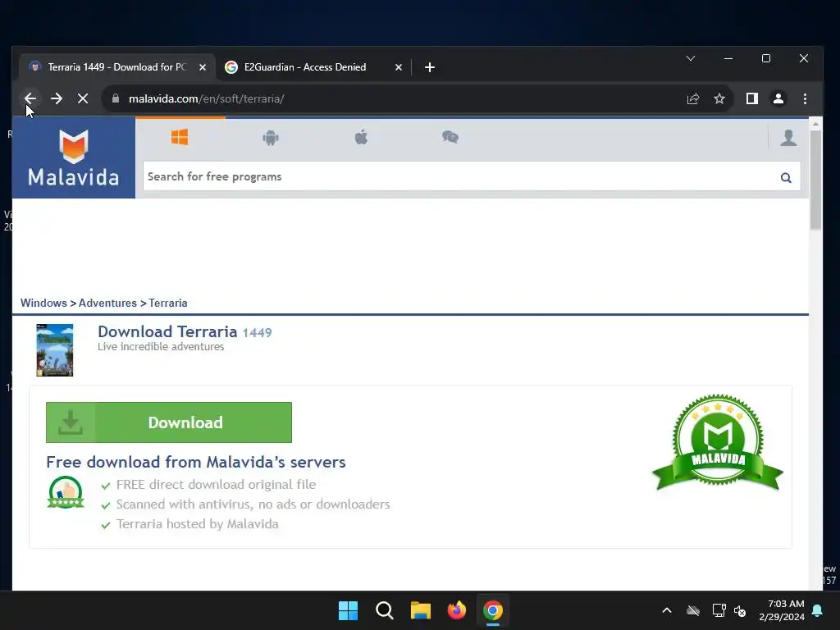The image size is (840, 630).
Task: Click the Malavida logo
Action: [73, 157]
